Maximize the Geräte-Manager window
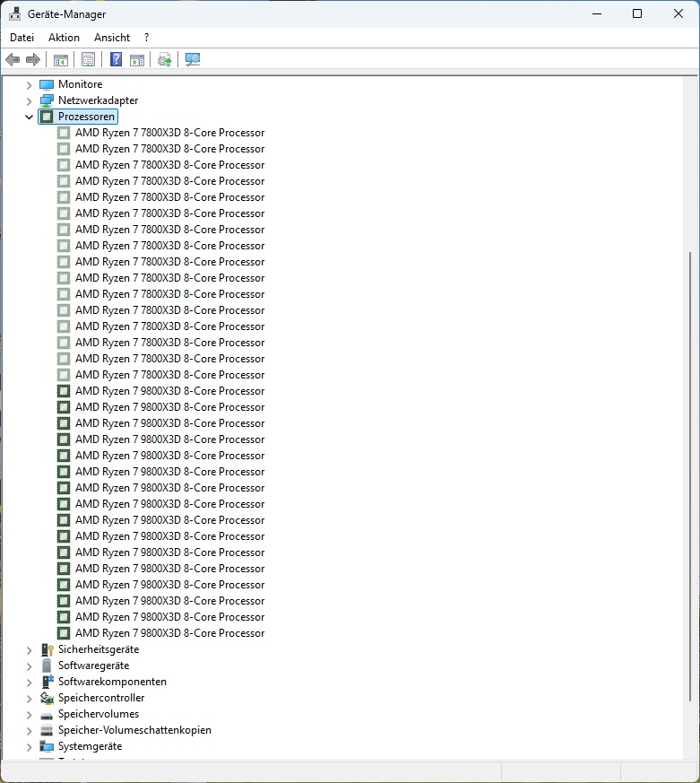 637,14
